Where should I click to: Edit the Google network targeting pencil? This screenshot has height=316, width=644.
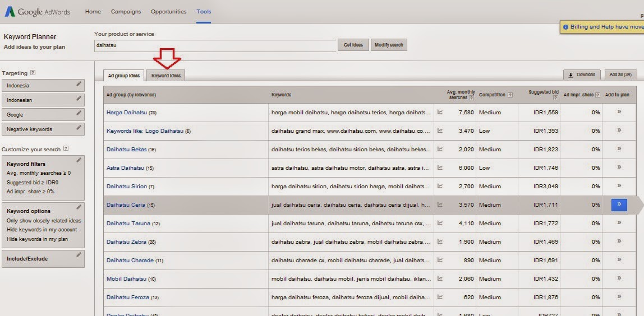point(79,113)
